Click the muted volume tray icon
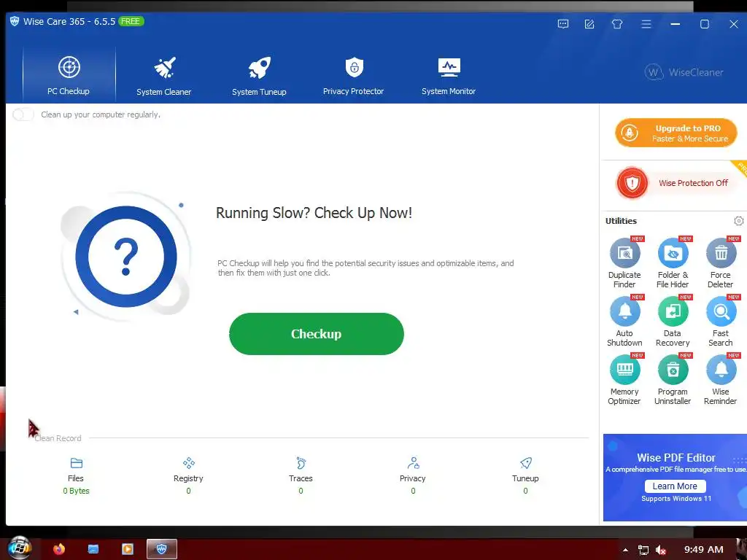Viewport: 747px width, 560px height. [661, 550]
